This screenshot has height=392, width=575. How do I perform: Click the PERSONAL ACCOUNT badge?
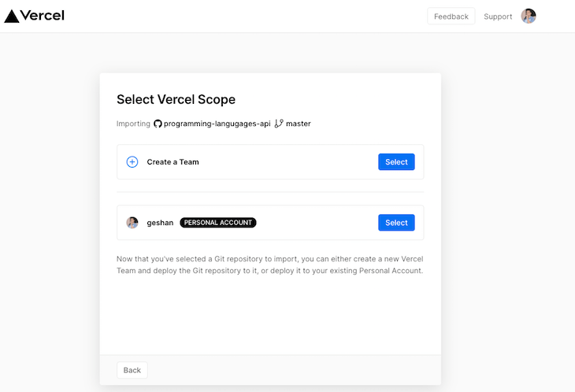[x=218, y=223]
